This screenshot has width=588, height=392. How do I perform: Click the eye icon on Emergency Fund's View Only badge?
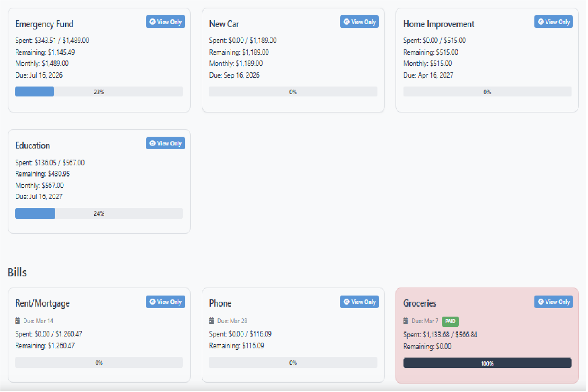pos(153,22)
